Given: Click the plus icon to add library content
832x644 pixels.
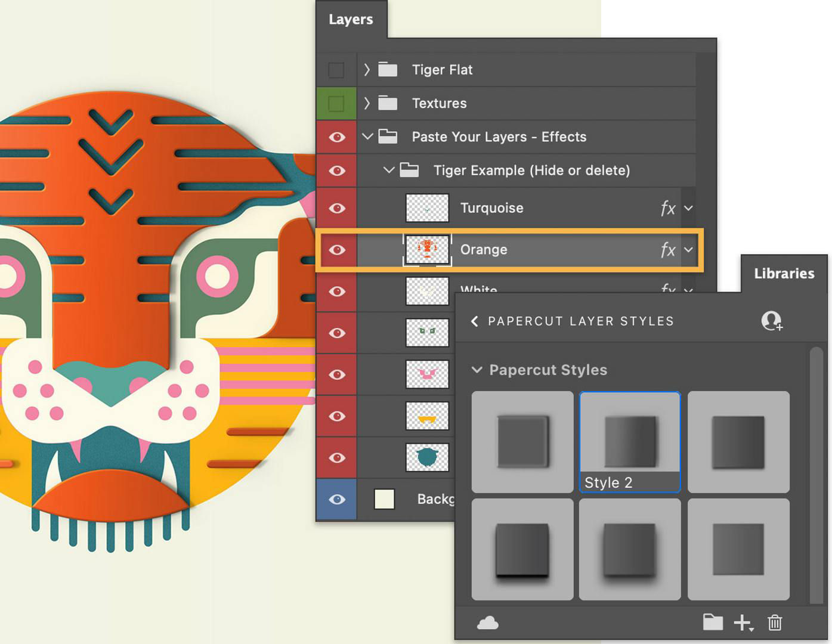Looking at the screenshot, I should pos(742,623).
